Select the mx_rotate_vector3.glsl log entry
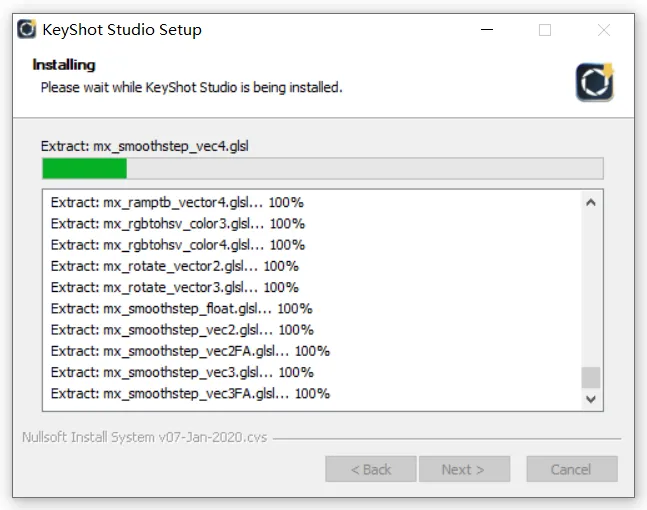This screenshot has width=647, height=510. pos(174,287)
